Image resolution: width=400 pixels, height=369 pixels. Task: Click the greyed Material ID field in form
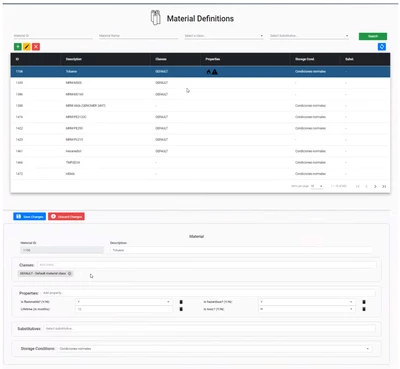click(x=62, y=250)
